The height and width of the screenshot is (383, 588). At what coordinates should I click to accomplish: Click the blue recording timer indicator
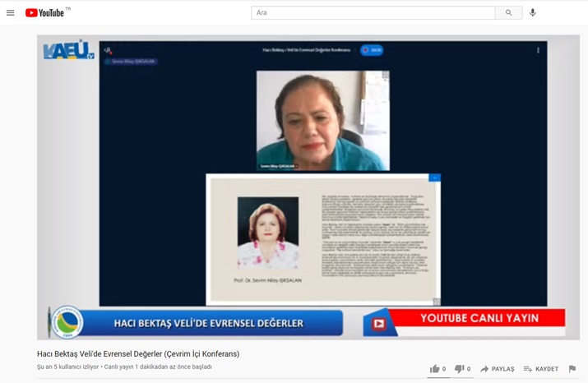click(372, 50)
